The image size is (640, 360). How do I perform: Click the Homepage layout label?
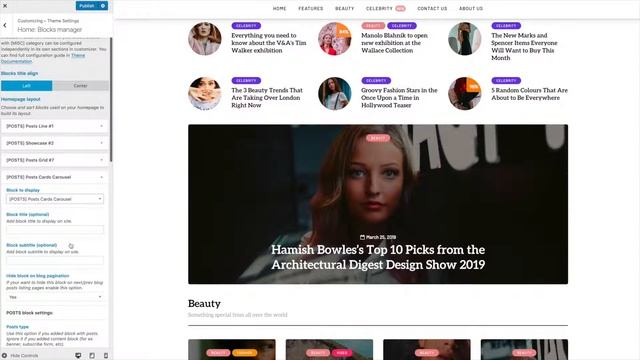[20, 99]
